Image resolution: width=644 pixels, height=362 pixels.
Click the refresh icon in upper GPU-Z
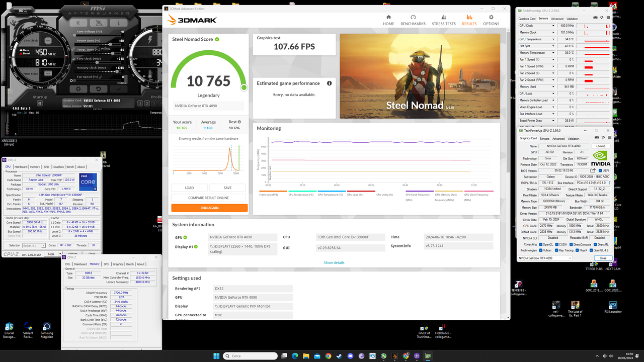pos(602,18)
